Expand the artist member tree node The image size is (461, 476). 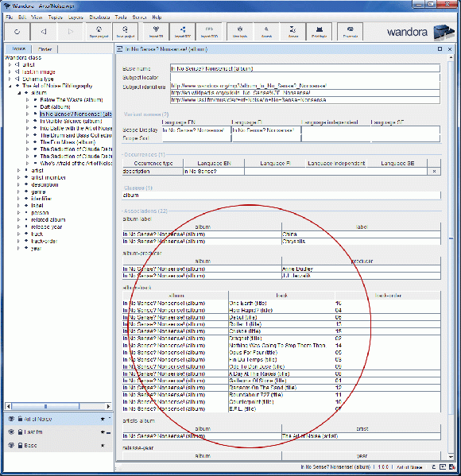coord(18,177)
